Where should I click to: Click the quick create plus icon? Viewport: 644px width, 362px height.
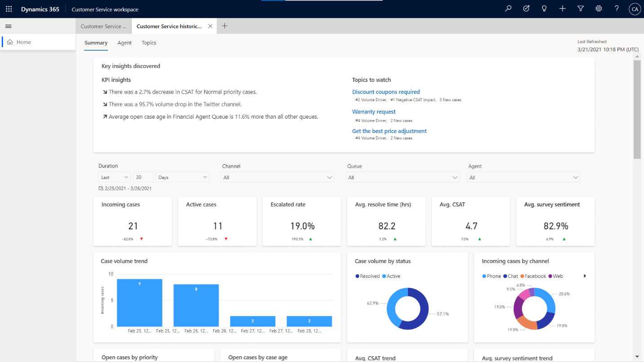(562, 9)
